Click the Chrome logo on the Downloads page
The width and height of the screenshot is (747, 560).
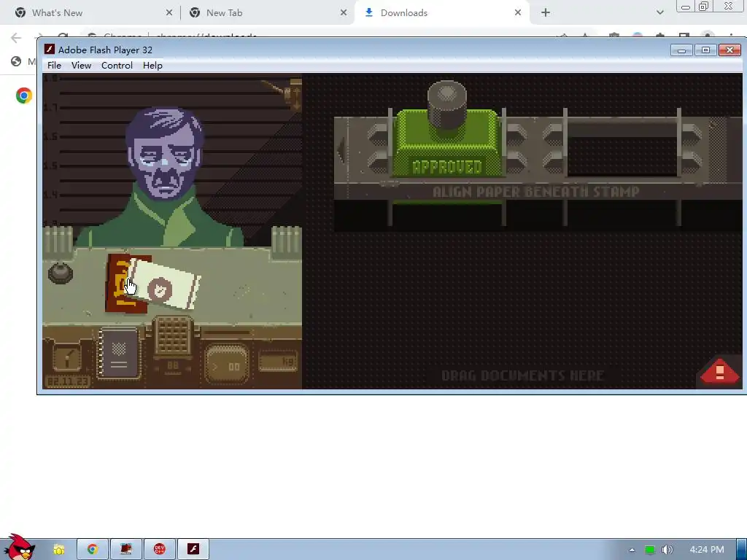(23, 96)
